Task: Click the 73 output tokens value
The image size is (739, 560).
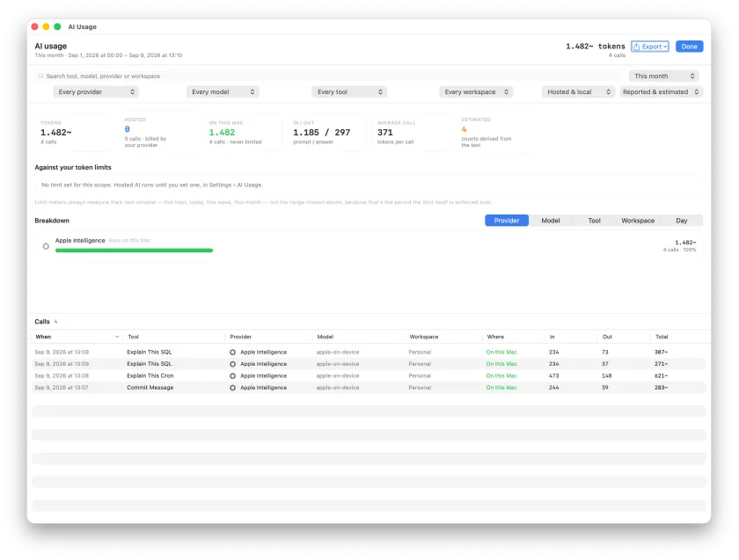Action: click(604, 353)
